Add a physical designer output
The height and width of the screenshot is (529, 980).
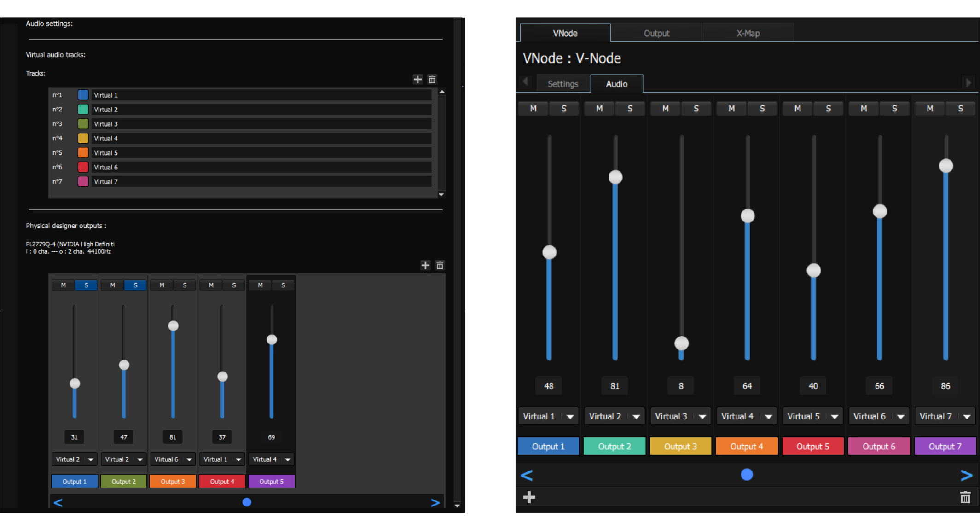pos(425,265)
